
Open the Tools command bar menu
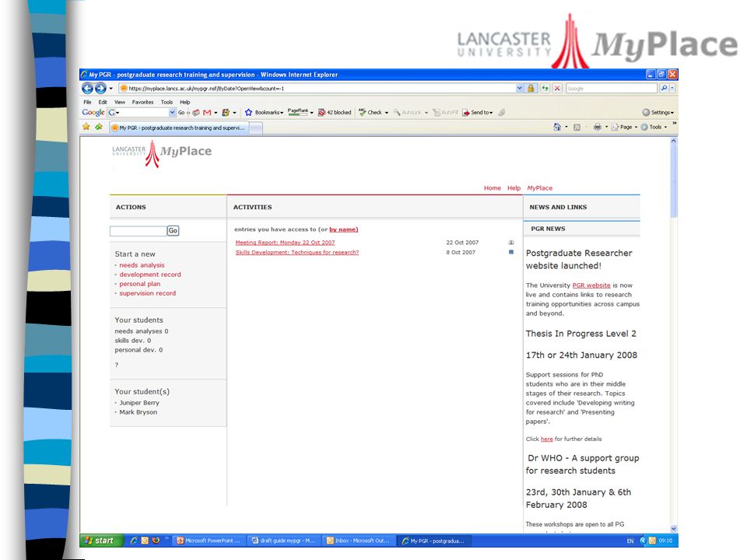[x=654, y=127]
